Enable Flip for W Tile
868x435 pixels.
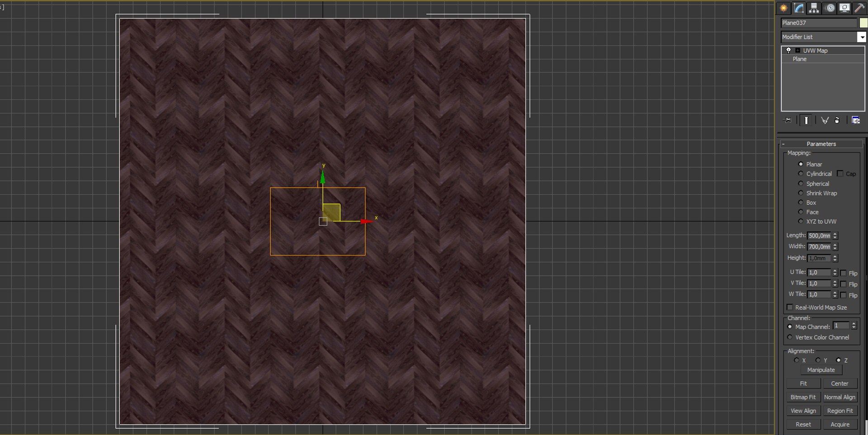843,295
